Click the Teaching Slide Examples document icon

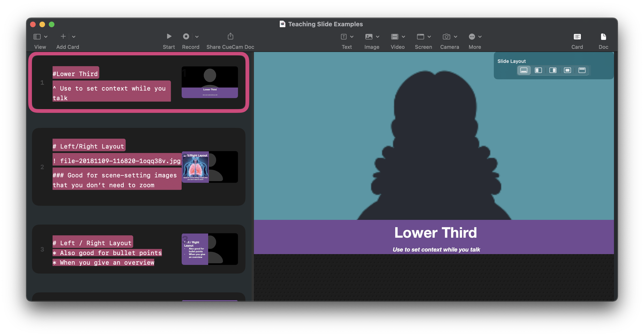282,24
